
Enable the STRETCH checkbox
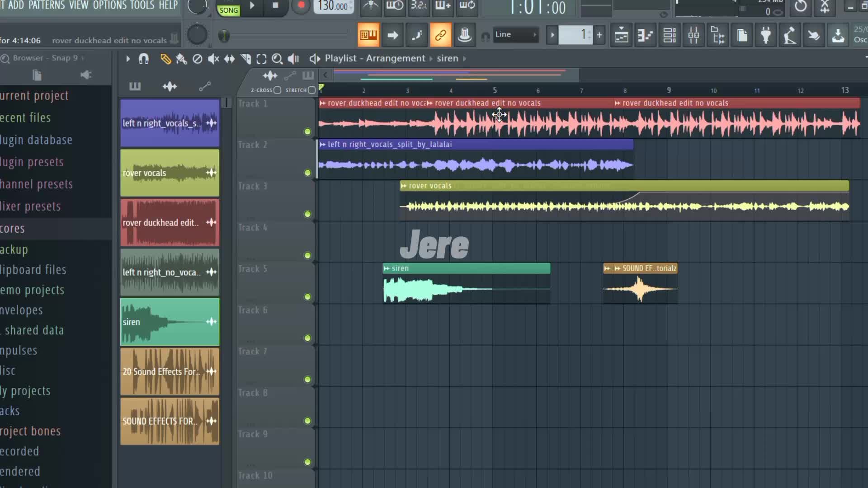tap(311, 90)
